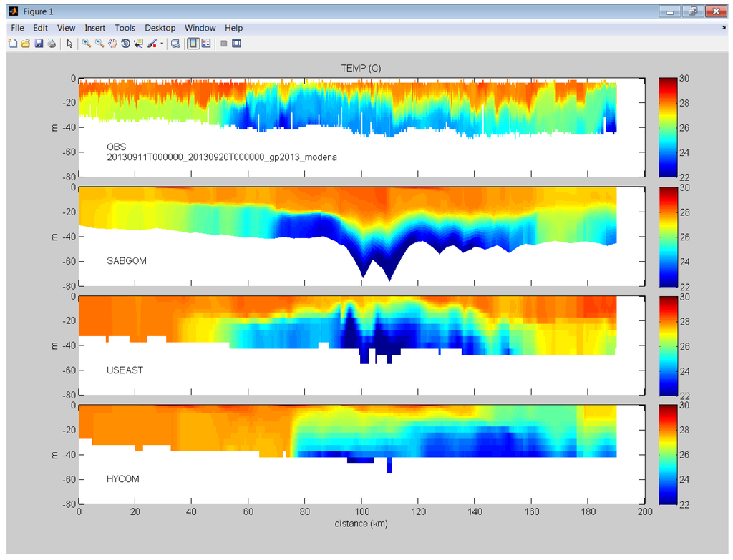Save the figure using the floppy disk icon
The height and width of the screenshot is (560, 733).
tap(39, 44)
